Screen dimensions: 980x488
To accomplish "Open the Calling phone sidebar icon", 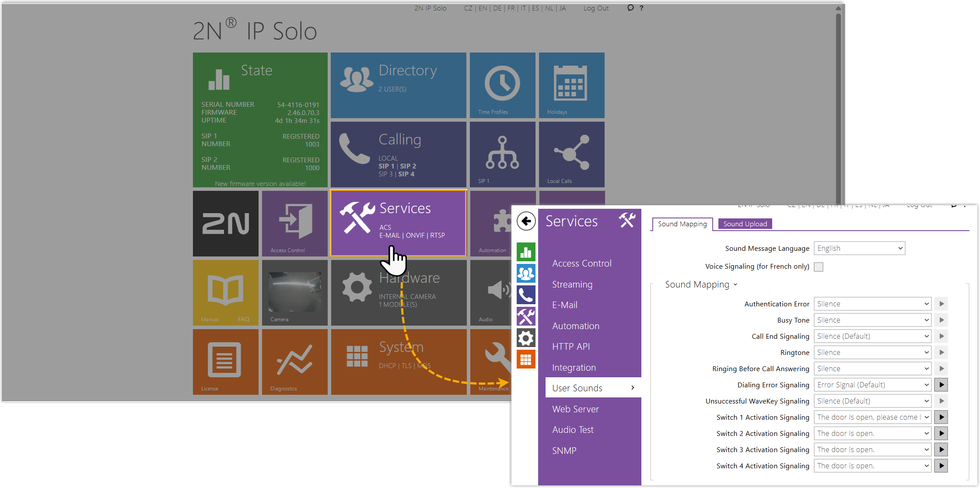I will (526, 295).
